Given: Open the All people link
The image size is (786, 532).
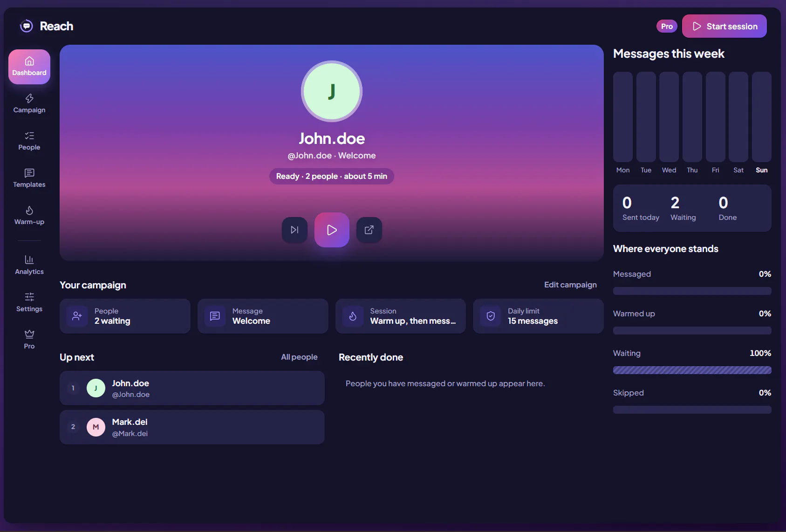Looking at the screenshot, I should (299, 357).
